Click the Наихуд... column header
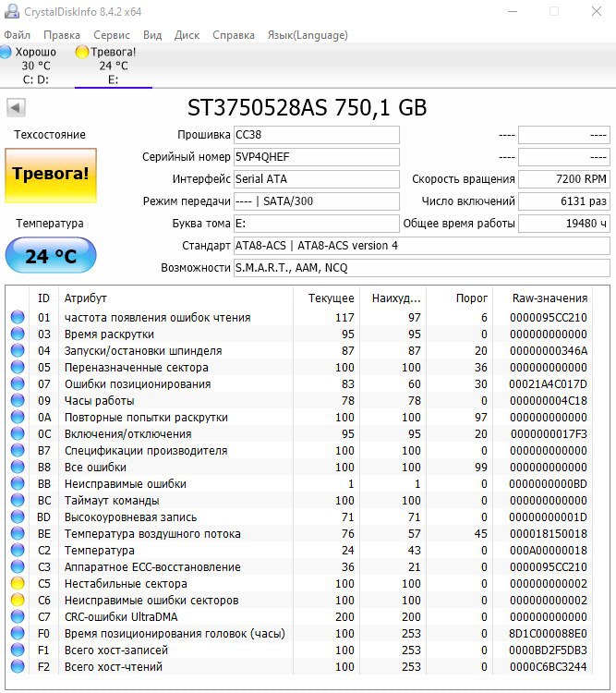This screenshot has width=616, height=693. (393, 298)
